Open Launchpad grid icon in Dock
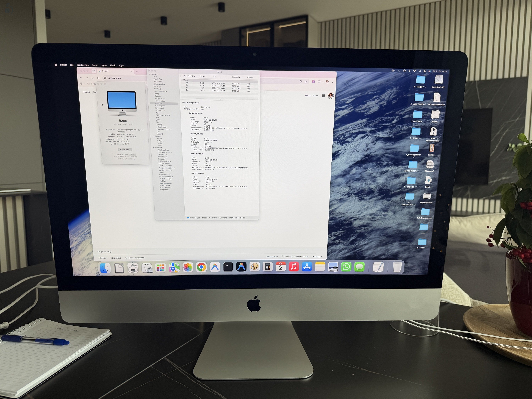The image size is (532, 399). click(x=160, y=268)
